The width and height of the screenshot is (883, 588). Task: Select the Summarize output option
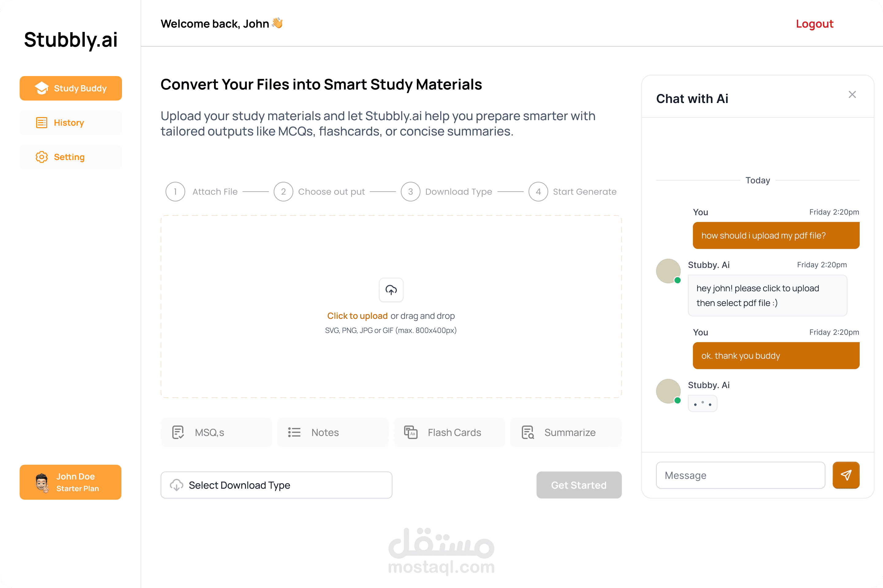tap(566, 432)
